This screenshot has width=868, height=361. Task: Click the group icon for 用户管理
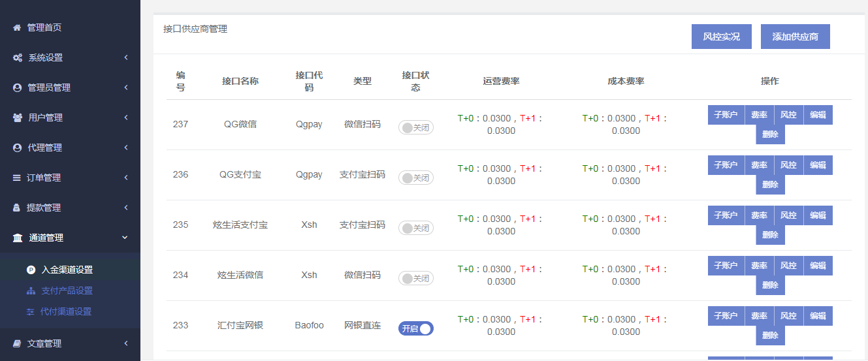18,118
